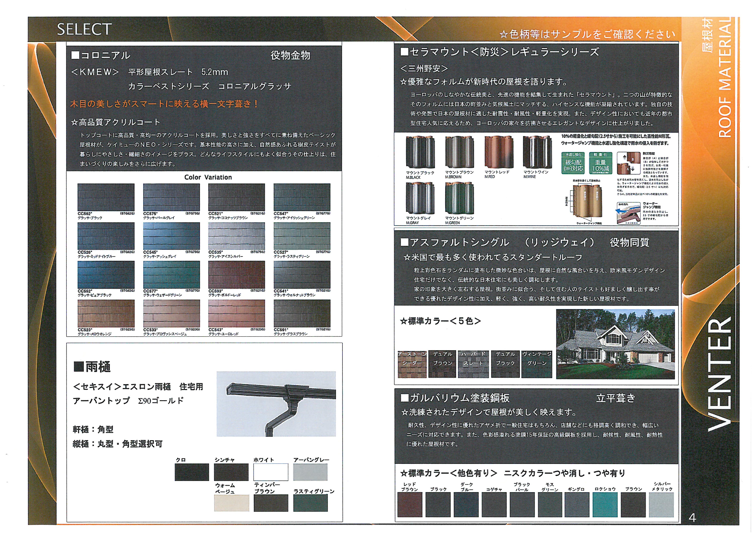The image size is (756, 535).
Task: Choose the CC521 ココナッツブラウン swatch
Action: 236,197
